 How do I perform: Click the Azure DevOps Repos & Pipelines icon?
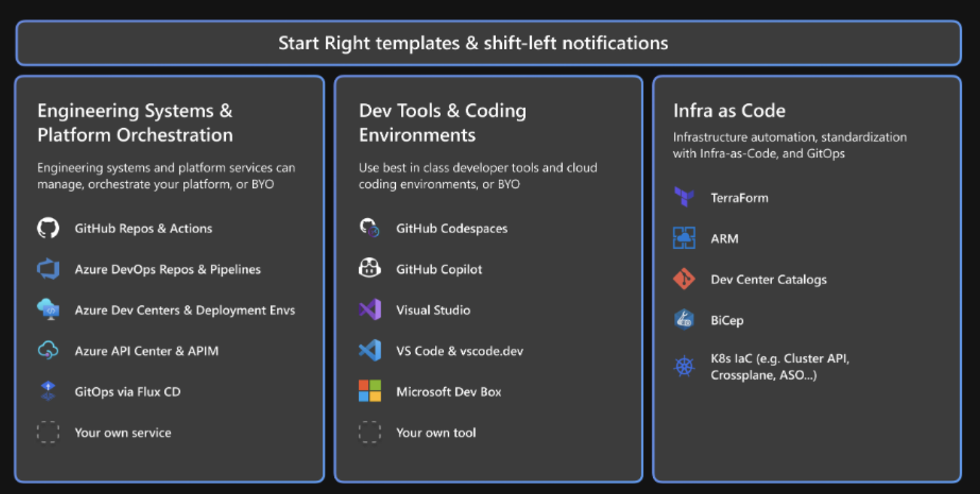tap(48, 270)
